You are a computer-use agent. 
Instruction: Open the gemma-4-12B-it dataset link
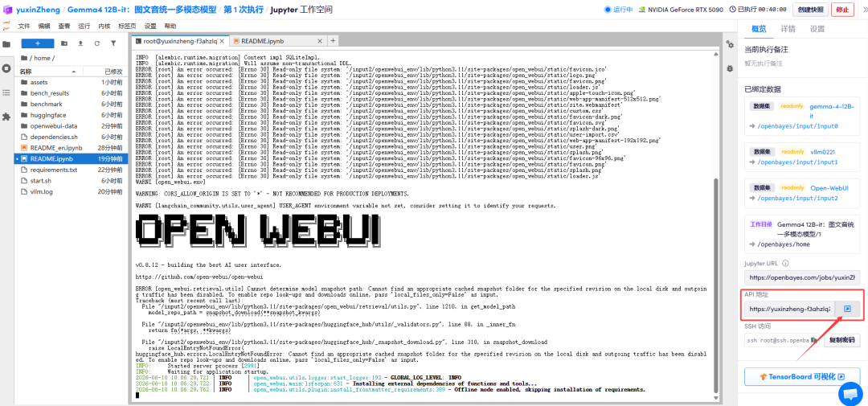pyautogui.click(x=832, y=111)
